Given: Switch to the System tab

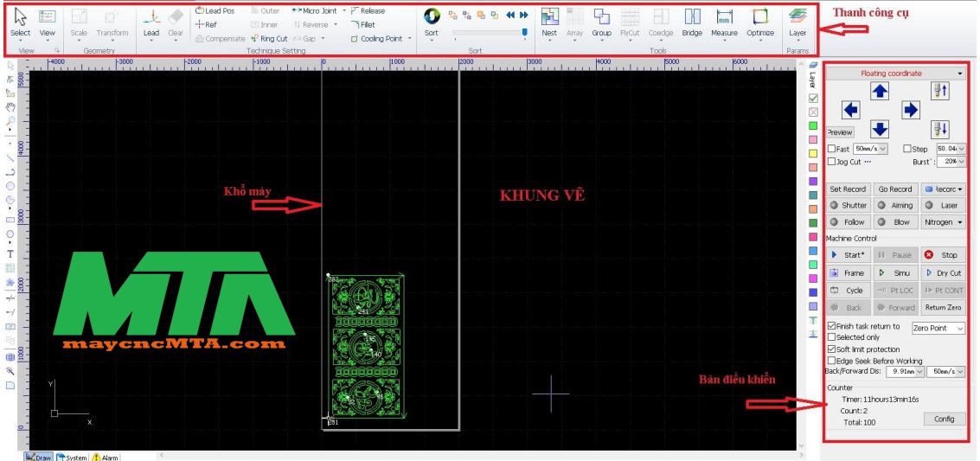Looking at the screenshot, I should (x=72, y=457).
